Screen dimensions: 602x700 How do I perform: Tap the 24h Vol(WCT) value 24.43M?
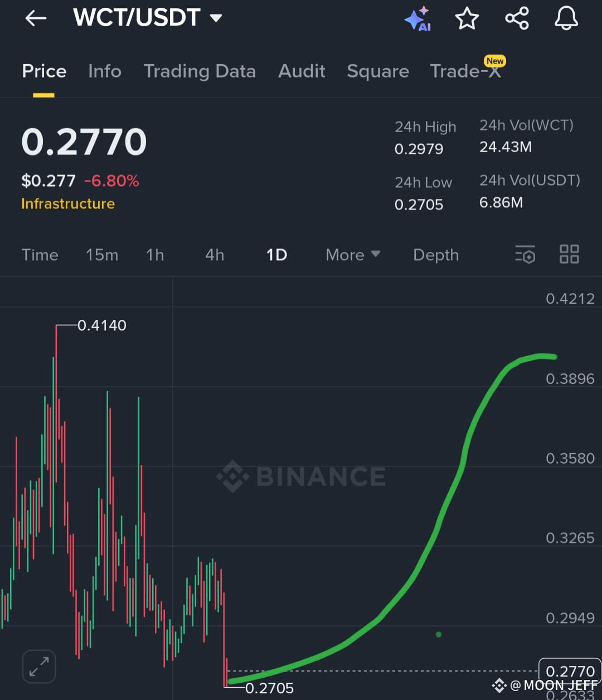(x=506, y=147)
